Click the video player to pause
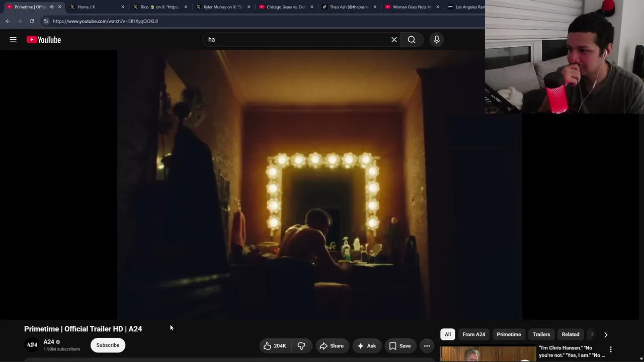The width and height of the screenshot is (644, 362). click(319, 184)
